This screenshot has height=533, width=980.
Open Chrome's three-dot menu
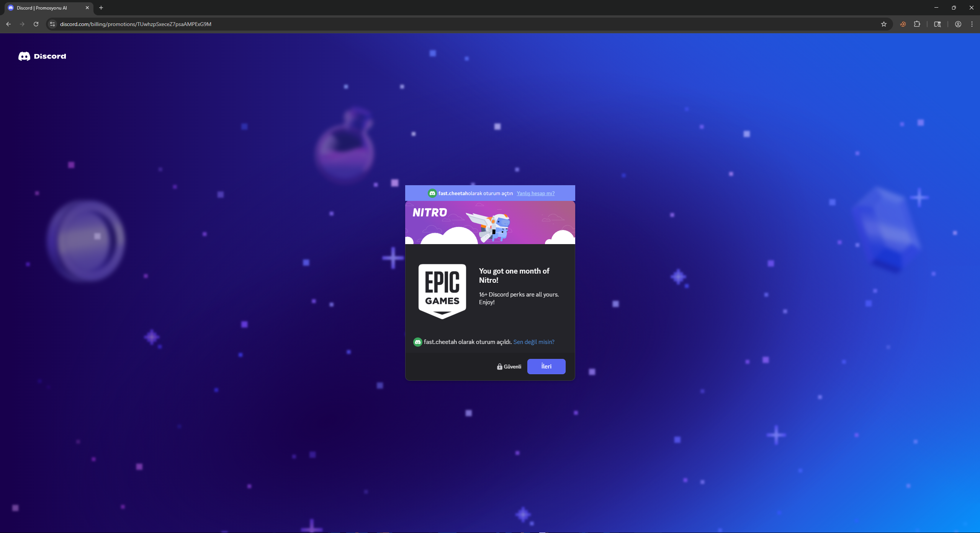click(x=972, y=24)
